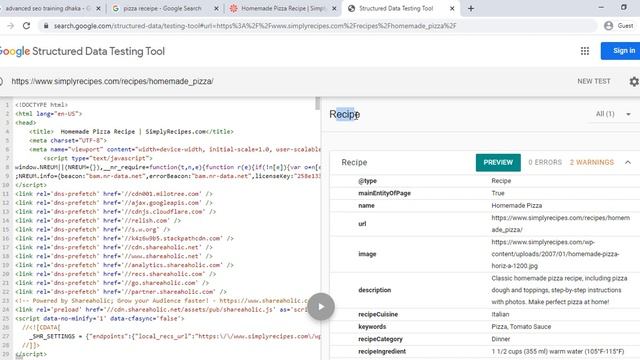Click the url property label
The image size is (640, 360).
pyautogui.click(x=362, y=224)
